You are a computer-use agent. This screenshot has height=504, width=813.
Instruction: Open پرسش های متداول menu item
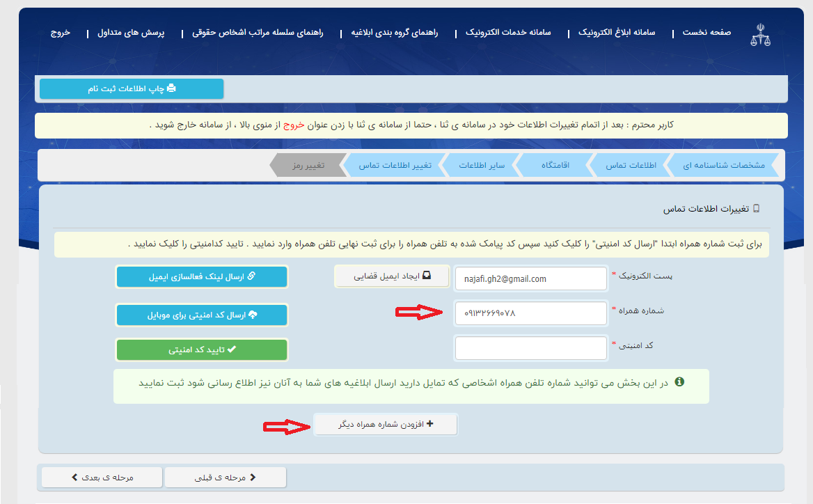click(131, 32)
